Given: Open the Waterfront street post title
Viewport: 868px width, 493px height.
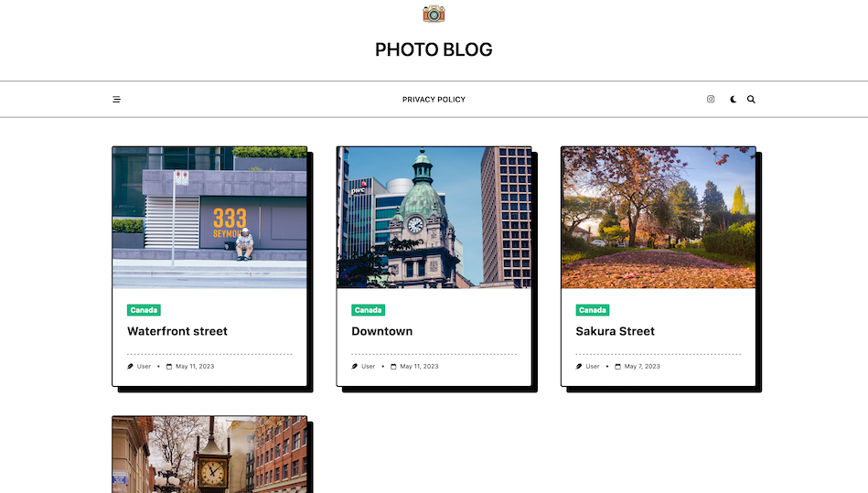Looking at the screenshot, I should coord(177,331).
